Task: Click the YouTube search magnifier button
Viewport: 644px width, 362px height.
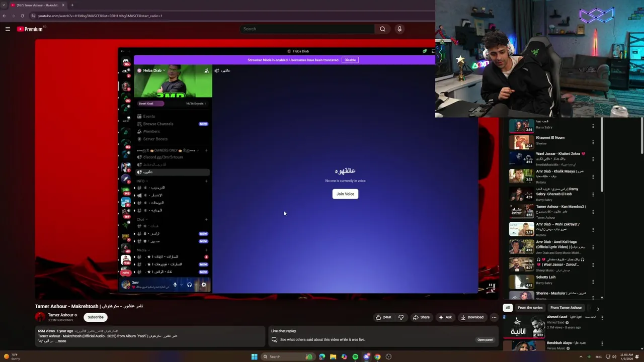Action: (382, 29)
